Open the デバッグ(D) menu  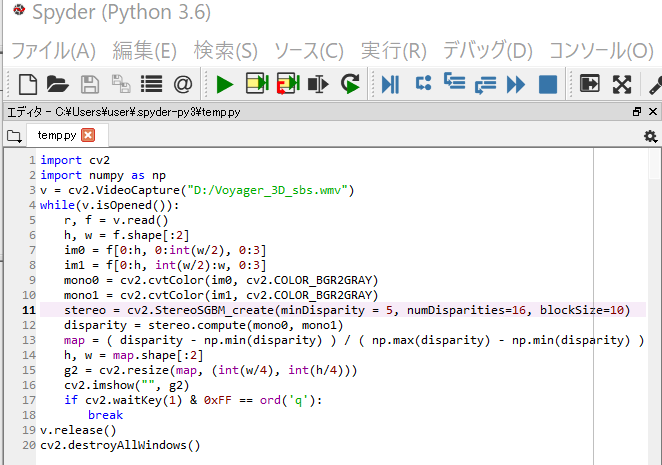488,51
